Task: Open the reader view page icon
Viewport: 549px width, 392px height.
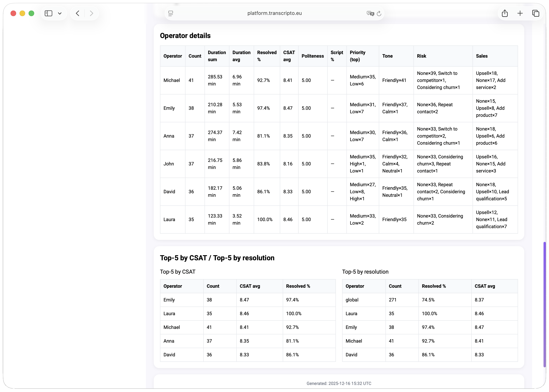Action: (x=171, y=13)
